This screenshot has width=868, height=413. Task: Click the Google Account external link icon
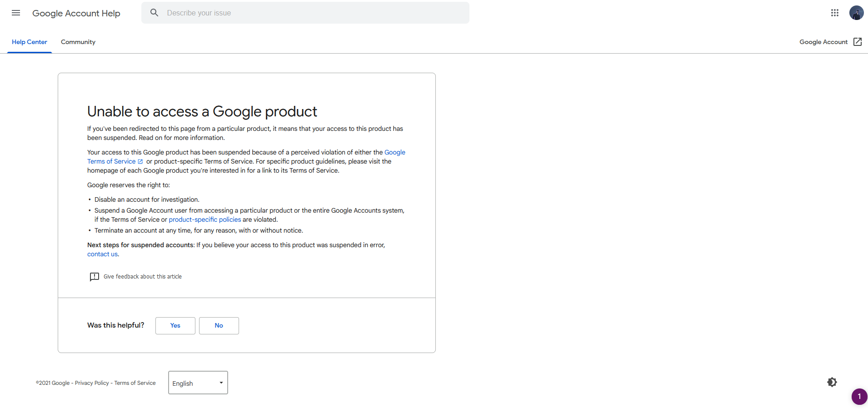(858, 42)
